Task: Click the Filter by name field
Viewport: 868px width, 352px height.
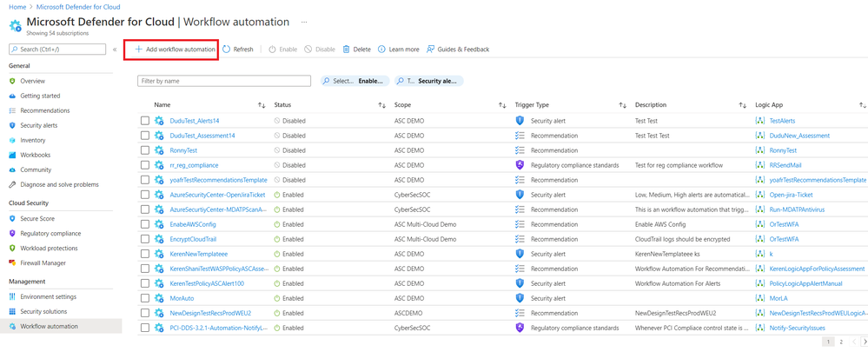Action: coord(224,81)
